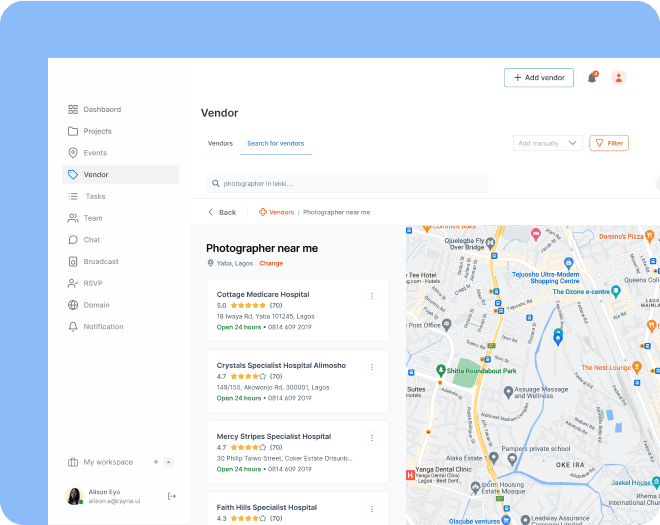This screenshot has height=525, width=660.
Task: Focus the photographer search input field
Action: 347,184
